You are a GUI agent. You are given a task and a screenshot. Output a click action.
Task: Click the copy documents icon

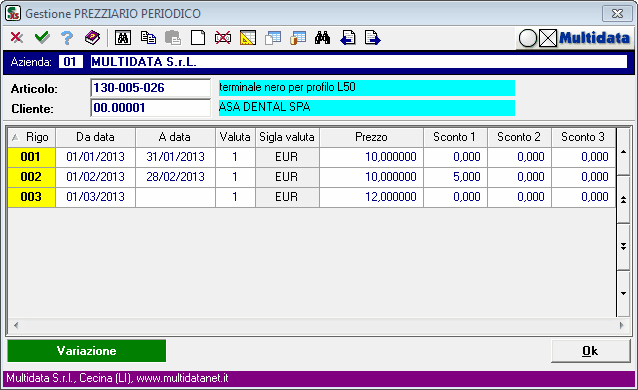(x=148, y=38)
